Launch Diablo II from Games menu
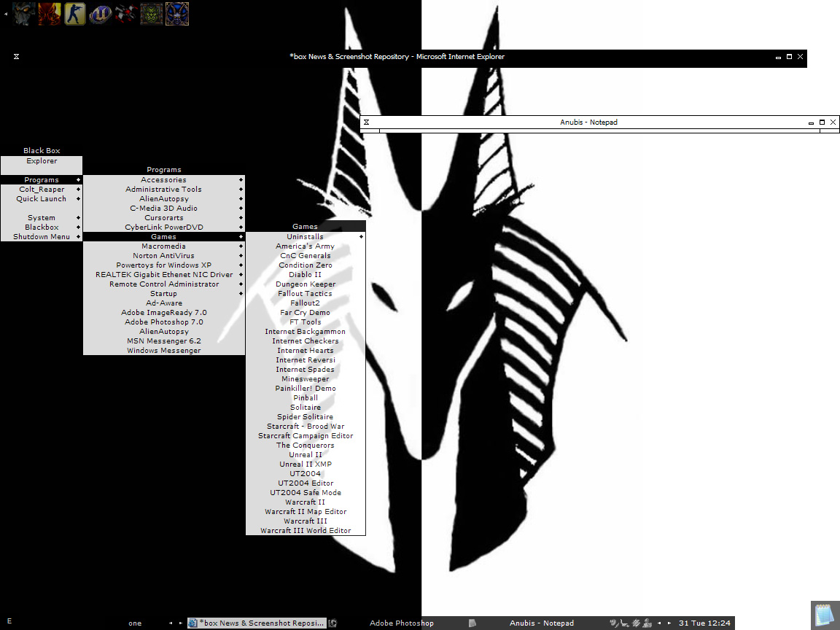 306,275
